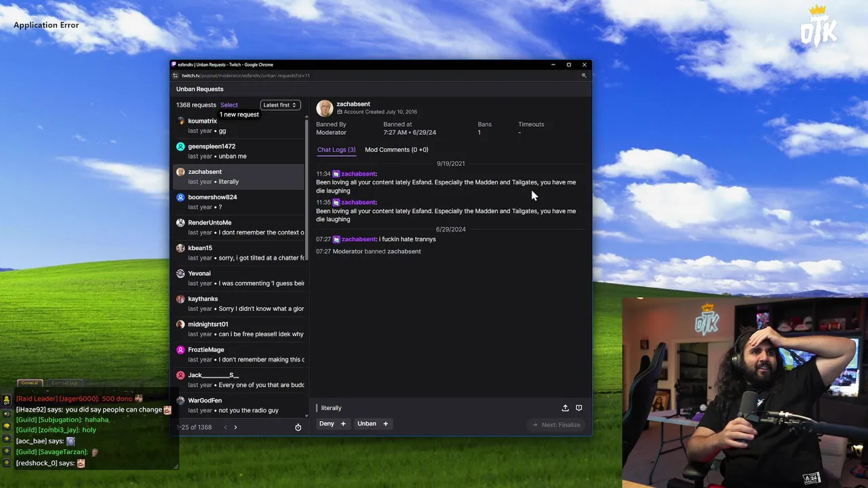The height and width of the screenshot is (488, 868).
Task: Open WarGodFen's unban request
Action: (239, 405)
